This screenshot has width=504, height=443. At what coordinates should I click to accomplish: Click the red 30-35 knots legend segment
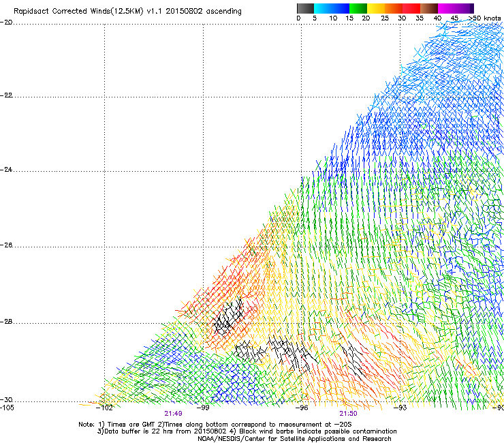coord(411,8)
